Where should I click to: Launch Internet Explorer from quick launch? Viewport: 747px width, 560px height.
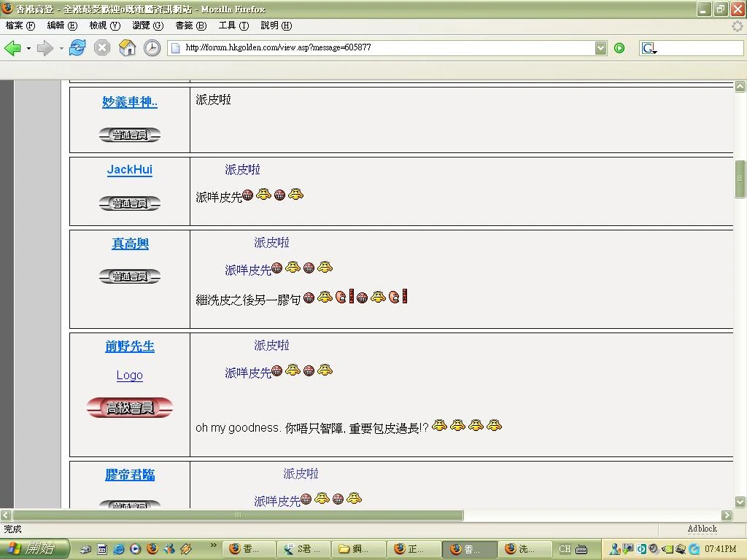(119, 549)
